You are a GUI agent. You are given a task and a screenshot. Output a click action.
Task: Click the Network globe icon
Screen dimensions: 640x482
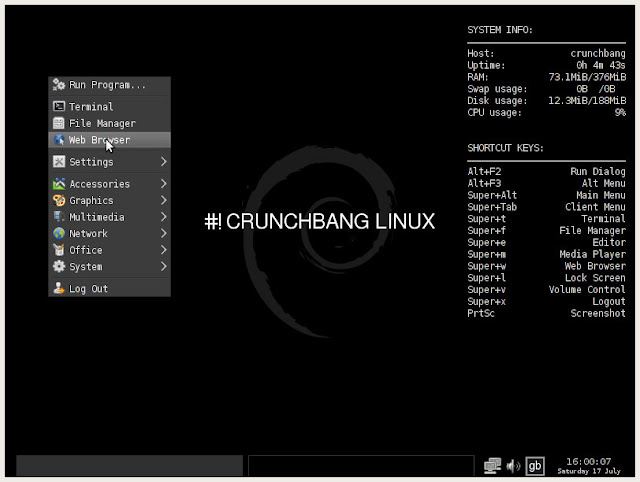(x=59, y=233)
